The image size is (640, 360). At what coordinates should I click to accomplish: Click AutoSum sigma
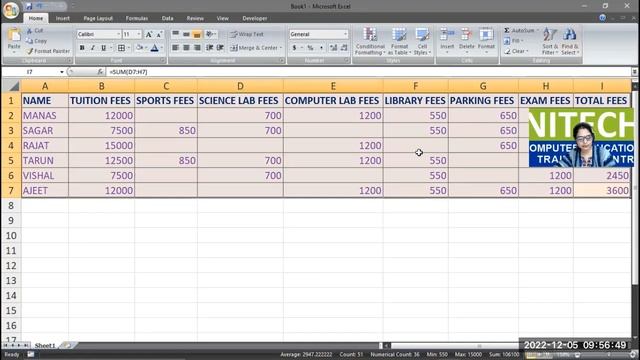click(x=507, y=31)
